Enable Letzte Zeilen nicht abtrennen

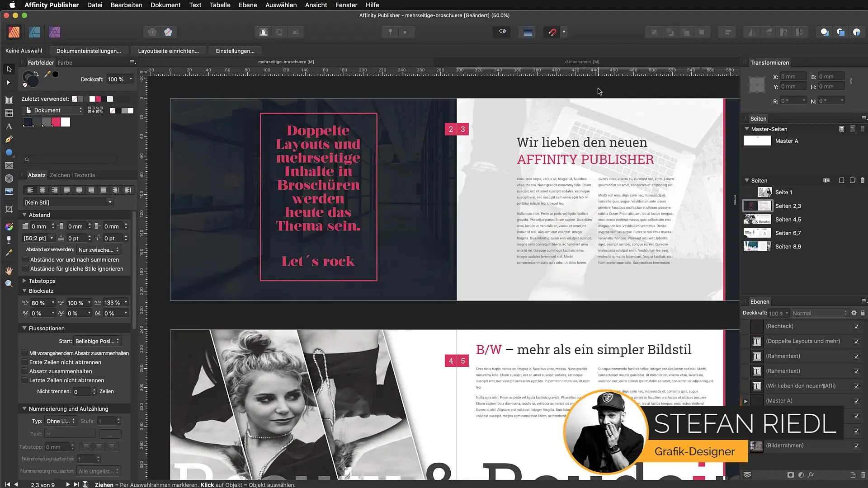click(x=25, y=380)
